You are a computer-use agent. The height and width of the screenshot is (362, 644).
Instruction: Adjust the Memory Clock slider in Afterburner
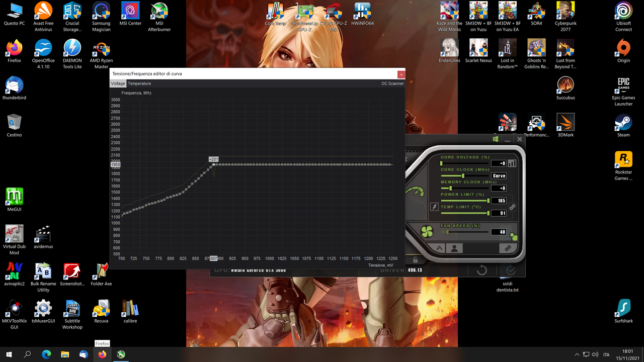pos(464,188)
